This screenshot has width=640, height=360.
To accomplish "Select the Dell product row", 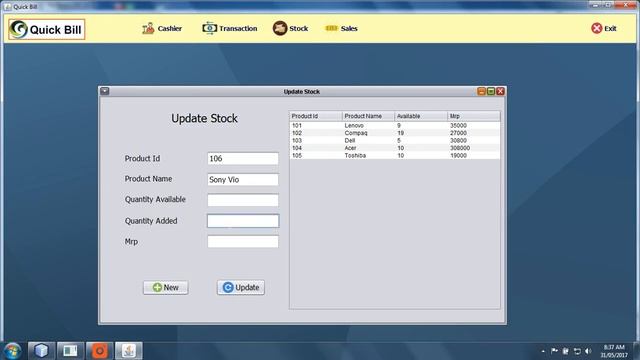I will tap(395, 140).
